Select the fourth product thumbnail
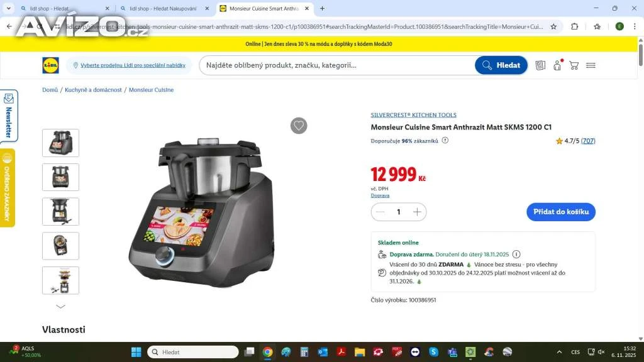The height and width of the screenshot is (362, 644). pos(60,246)
